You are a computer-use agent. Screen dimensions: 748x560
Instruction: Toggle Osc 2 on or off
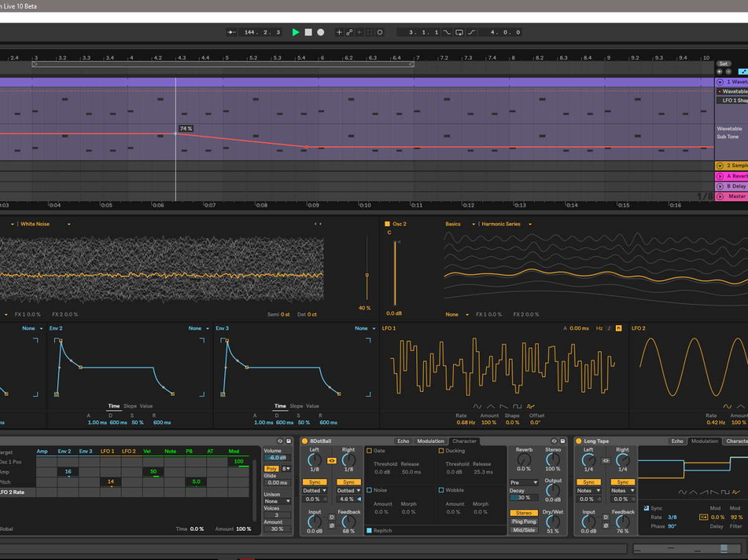(387, 224)
